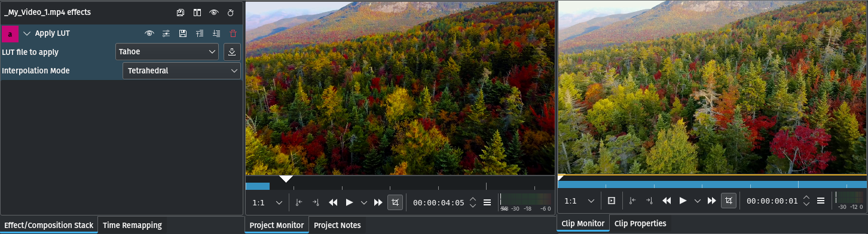Open the Tahoe LUT file dropdown
The width and height of the screenshot is (868, 234).
coord(167,52)
